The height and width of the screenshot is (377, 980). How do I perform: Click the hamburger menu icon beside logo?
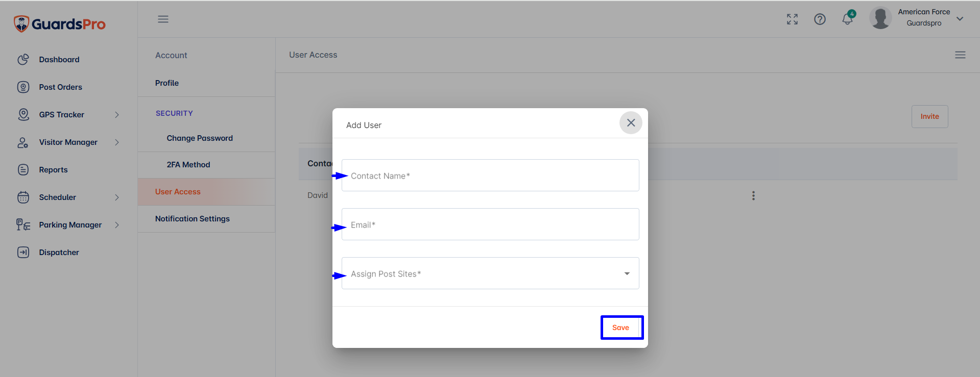point(163,19)
